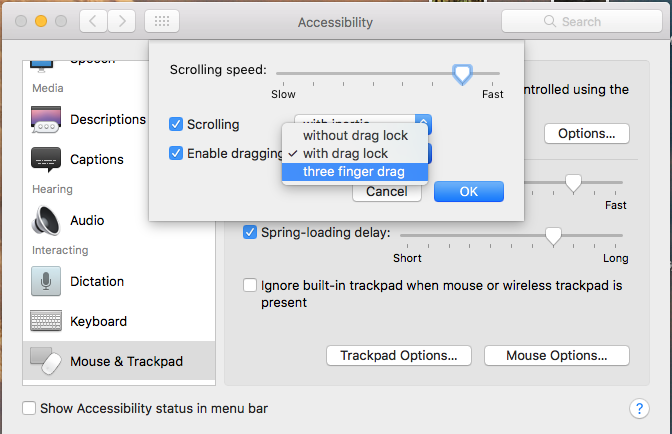Enable Show Accessibility status in menu bar

point(29,408)
